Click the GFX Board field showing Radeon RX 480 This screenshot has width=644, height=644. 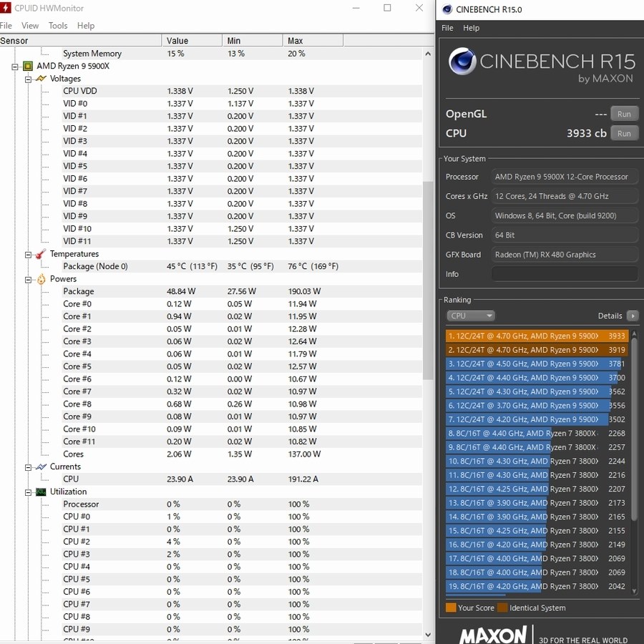pyautogui.click(x=565, y=255)
